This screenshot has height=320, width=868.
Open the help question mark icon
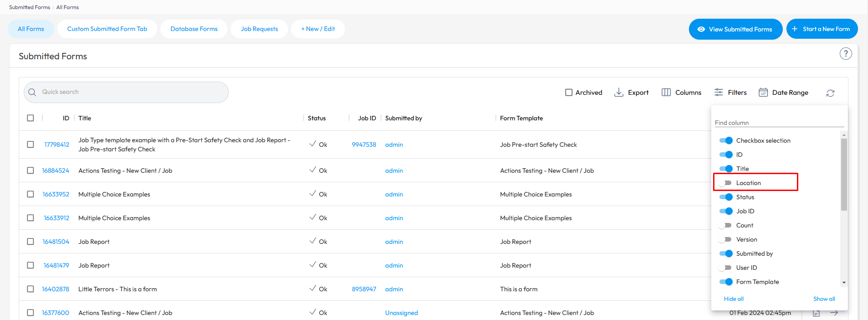pyautogui.click(x=846, y=54)
